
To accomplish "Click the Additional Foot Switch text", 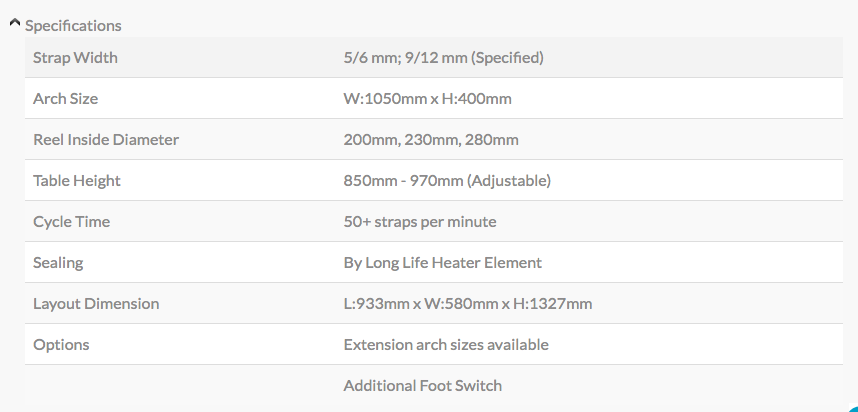I will tap(422, 386).
